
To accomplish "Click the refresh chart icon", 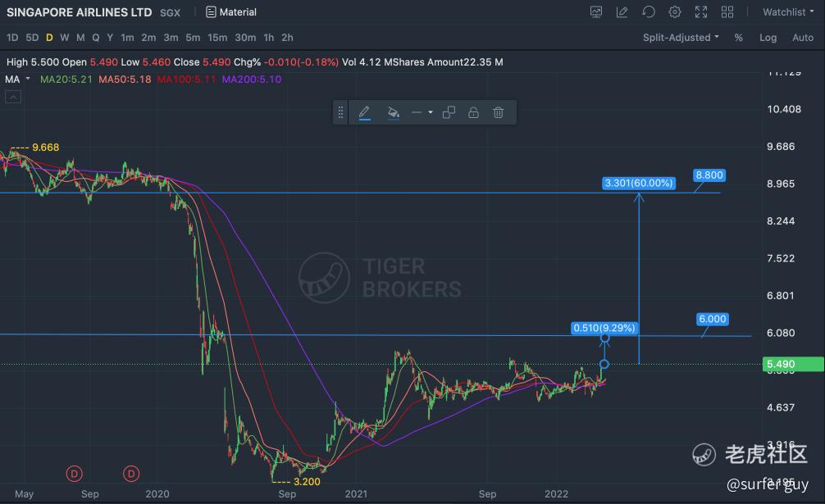I will 648,12.
